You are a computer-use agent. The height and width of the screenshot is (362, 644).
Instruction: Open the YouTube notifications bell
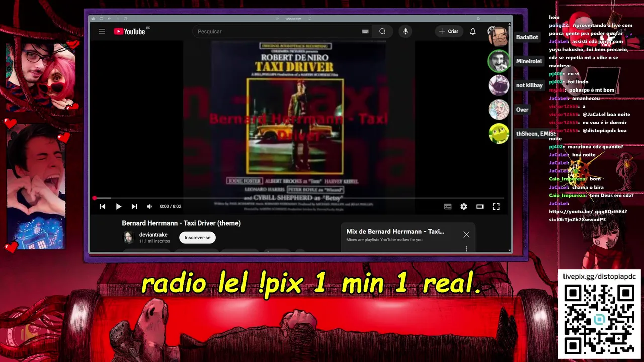[x=473, y=31]
